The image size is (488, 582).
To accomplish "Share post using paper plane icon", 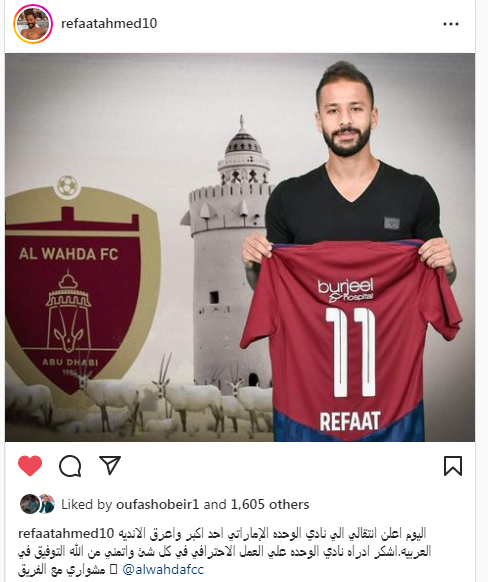I will point(110,465).
